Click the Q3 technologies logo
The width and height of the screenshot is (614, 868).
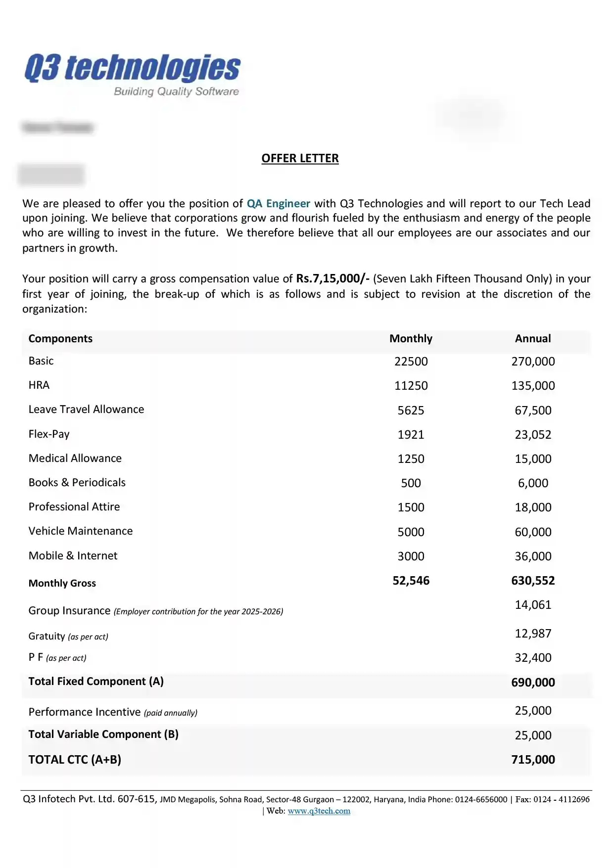(x=132, y=69)
